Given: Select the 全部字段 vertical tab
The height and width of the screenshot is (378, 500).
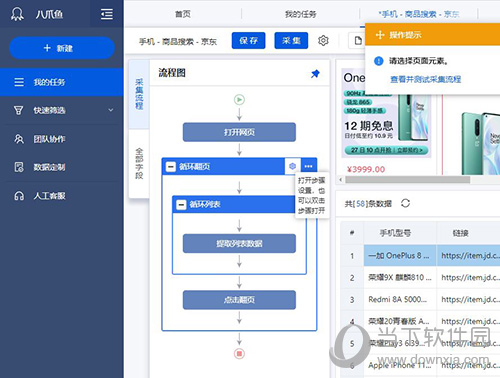Looking at the screenshot, I should coord(139,163).
